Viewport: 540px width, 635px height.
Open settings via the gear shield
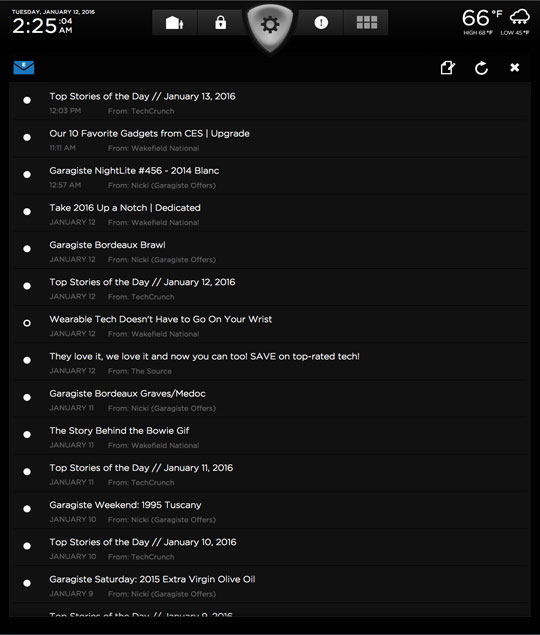click(270, 25)
